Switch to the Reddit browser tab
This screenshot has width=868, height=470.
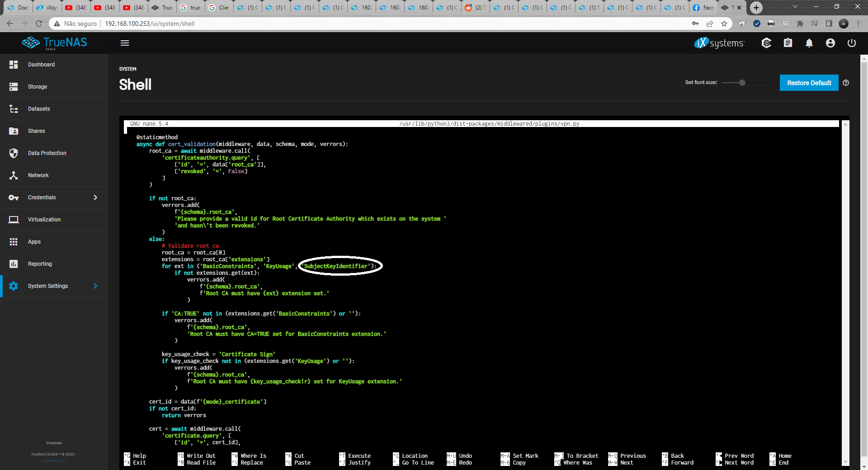(476, 8)
